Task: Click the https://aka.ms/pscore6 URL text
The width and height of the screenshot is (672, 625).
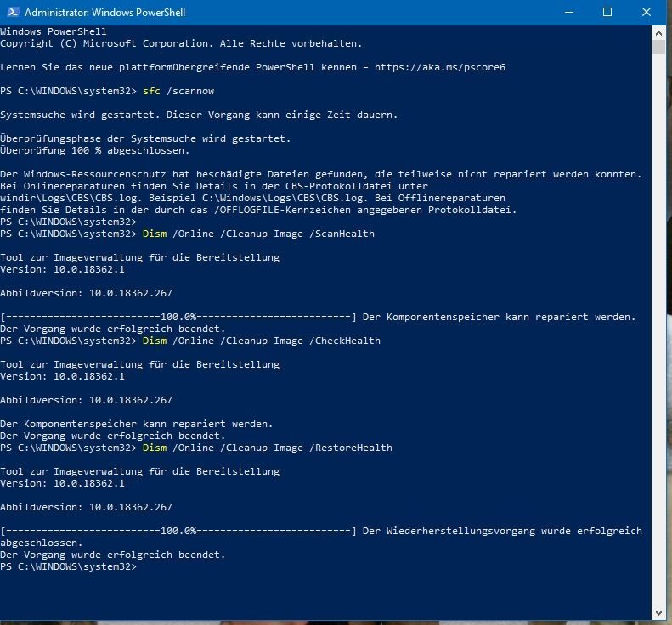Action: click(440, 67)
